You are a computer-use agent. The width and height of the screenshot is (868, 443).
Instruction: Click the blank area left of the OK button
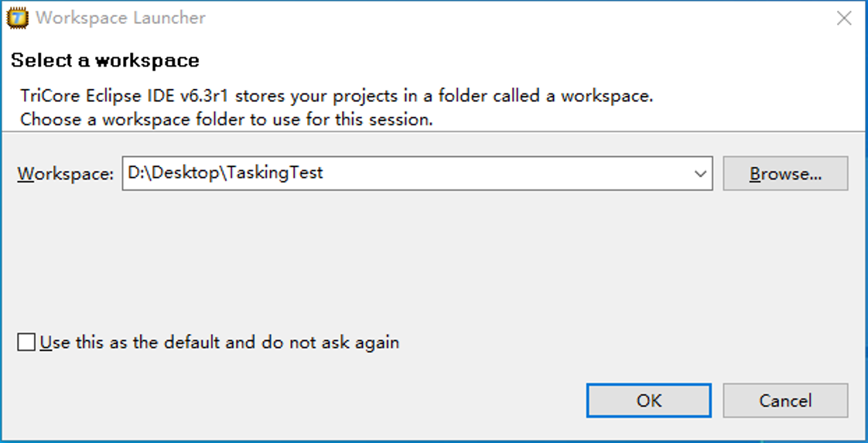pyautogui.click(x=309, y=400)
